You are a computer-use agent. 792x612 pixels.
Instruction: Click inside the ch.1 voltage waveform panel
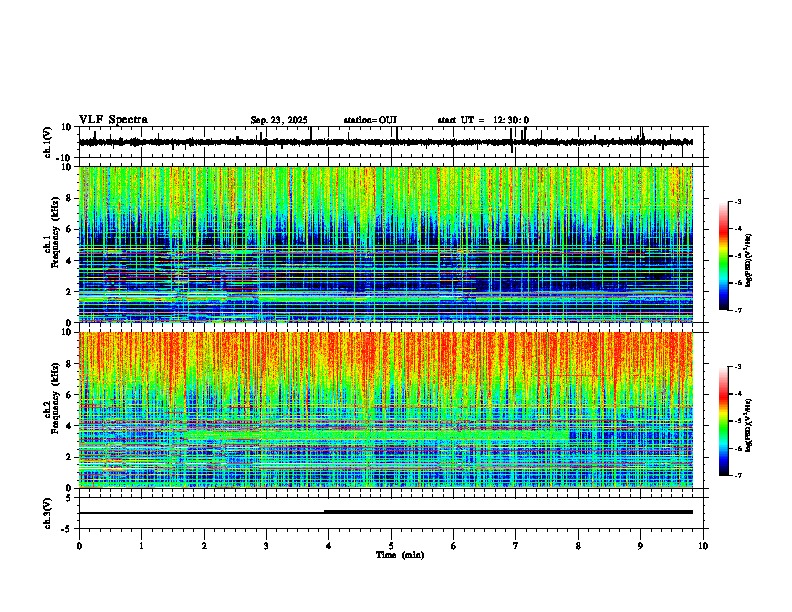coord(393,142)
